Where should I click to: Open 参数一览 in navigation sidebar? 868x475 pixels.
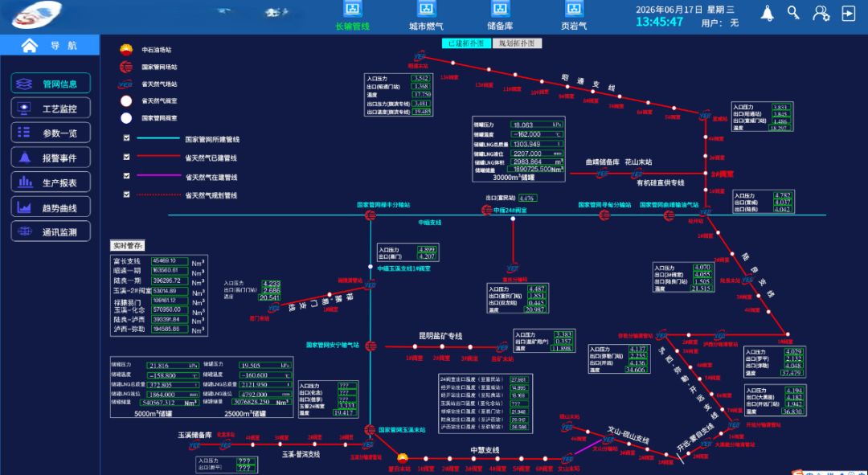tap(51, 133)
